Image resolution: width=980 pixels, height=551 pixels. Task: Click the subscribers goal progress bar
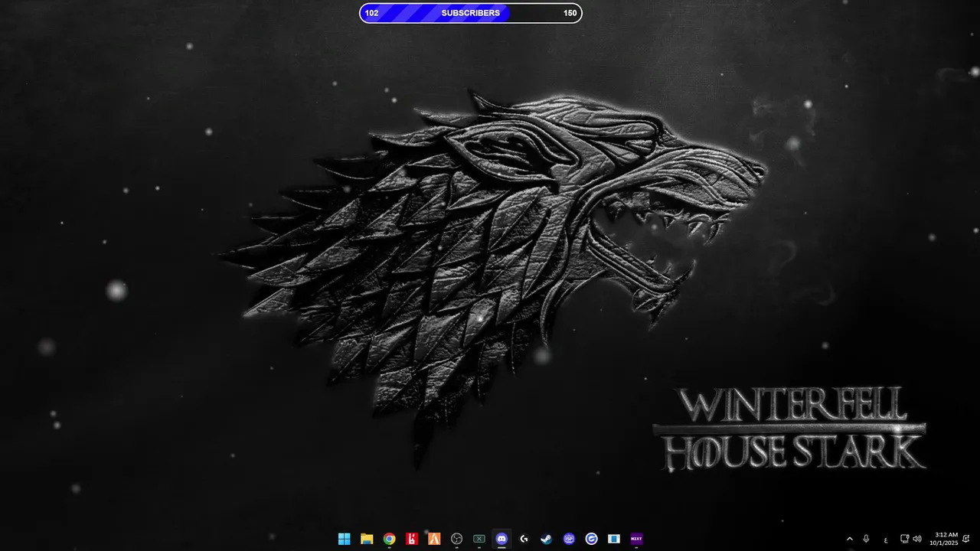471,13
